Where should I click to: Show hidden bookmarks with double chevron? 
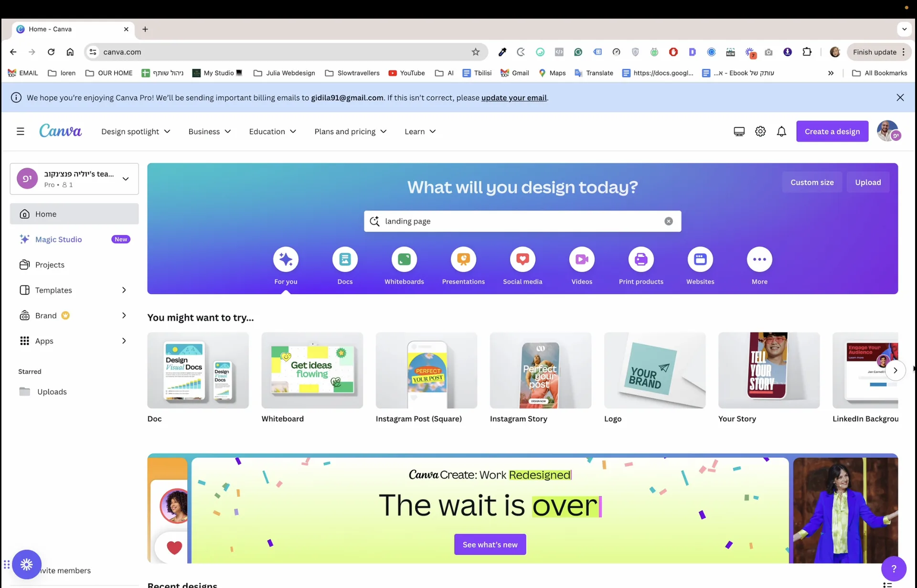(831, 73)
